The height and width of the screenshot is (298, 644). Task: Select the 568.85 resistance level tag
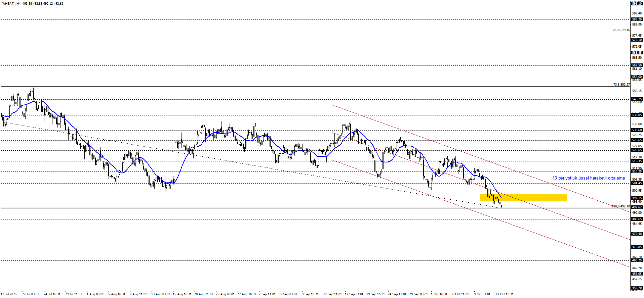click(x=637, y=53)
